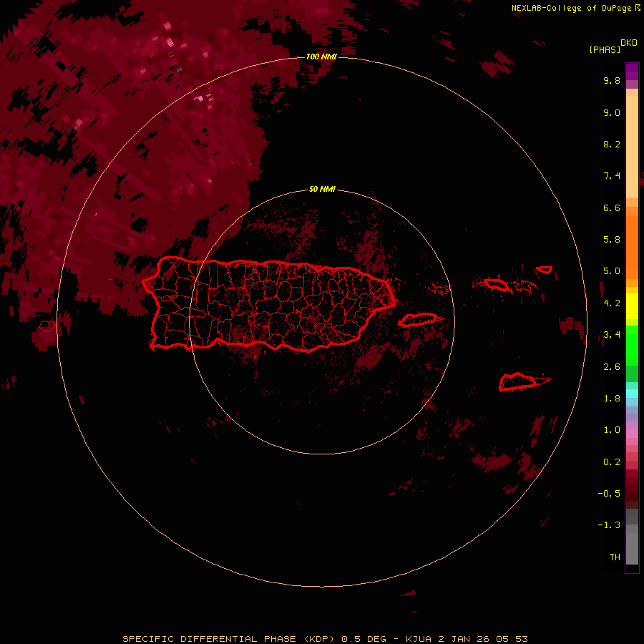Pick the purple band atop the color bar
Viewport: 644px width, 644px height.
point(632,72)
